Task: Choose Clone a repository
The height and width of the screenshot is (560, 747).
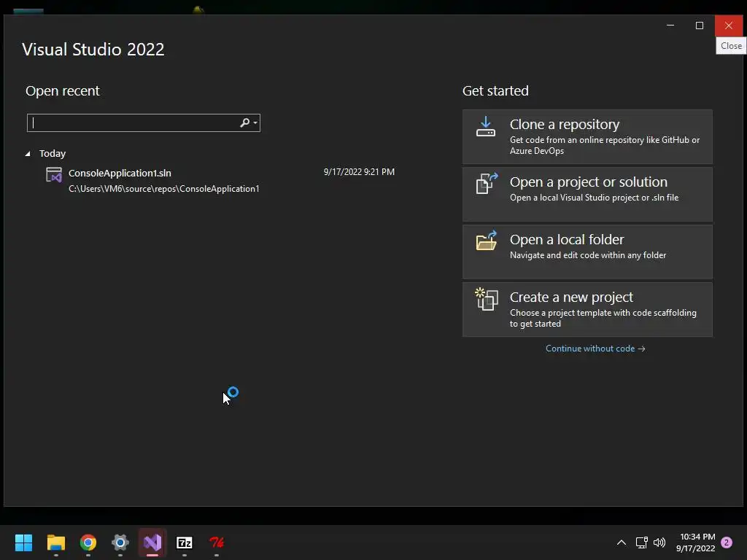Action: (x=587, y=136)
